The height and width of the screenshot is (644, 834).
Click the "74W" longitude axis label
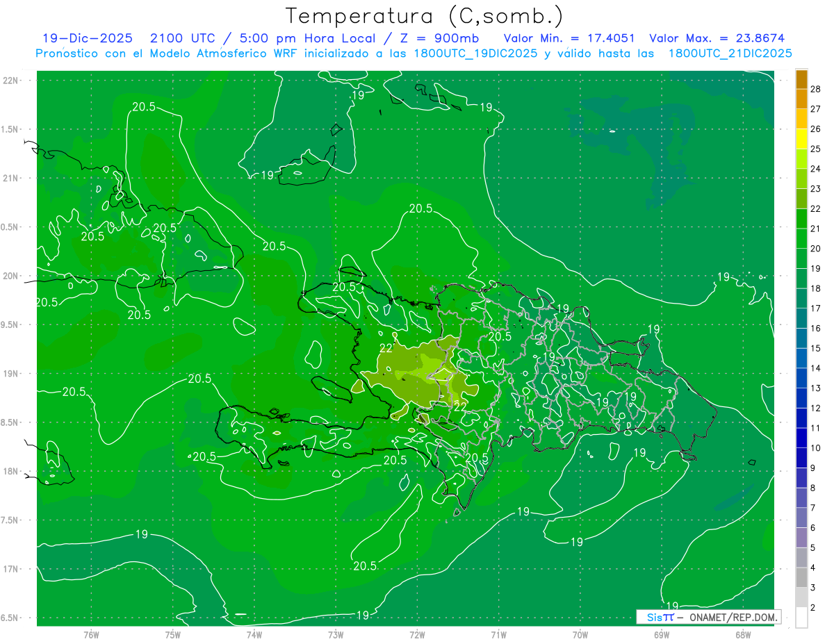254,635
